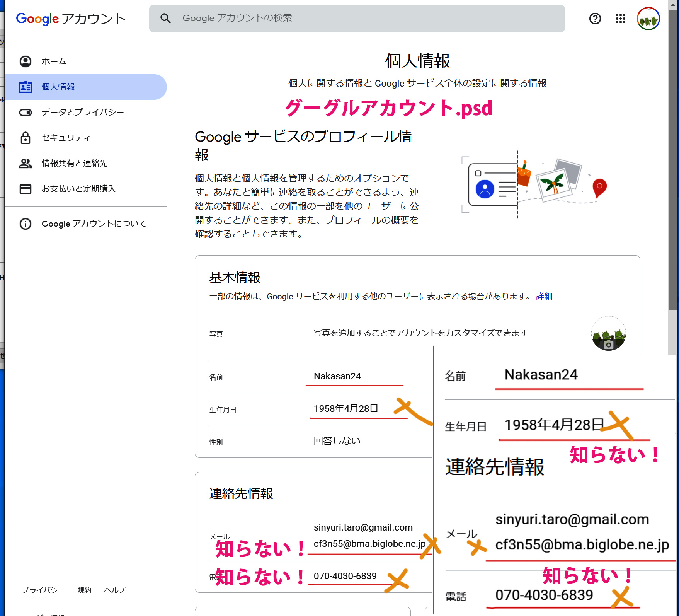
Task: Focus the Google アカウントの検索 search field
Action: (x=357, y=18)
